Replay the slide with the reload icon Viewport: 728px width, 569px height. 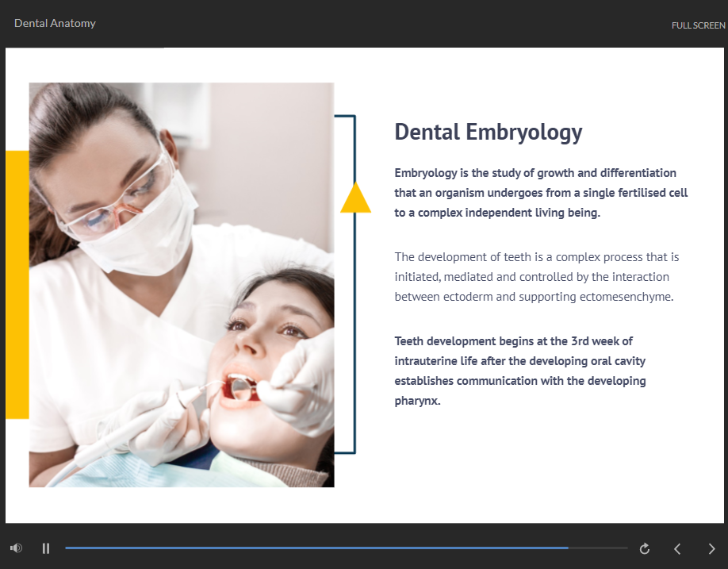click(645, 549)
